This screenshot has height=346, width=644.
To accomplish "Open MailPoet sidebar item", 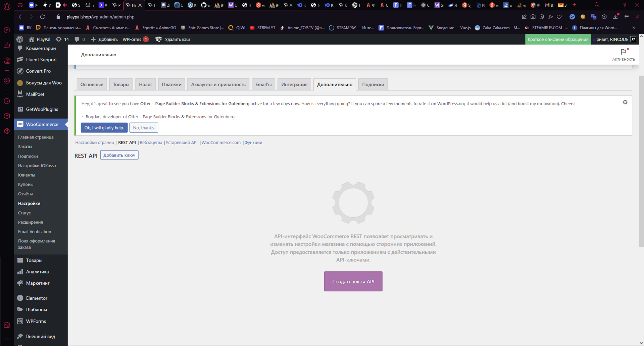I will point(41,94).
